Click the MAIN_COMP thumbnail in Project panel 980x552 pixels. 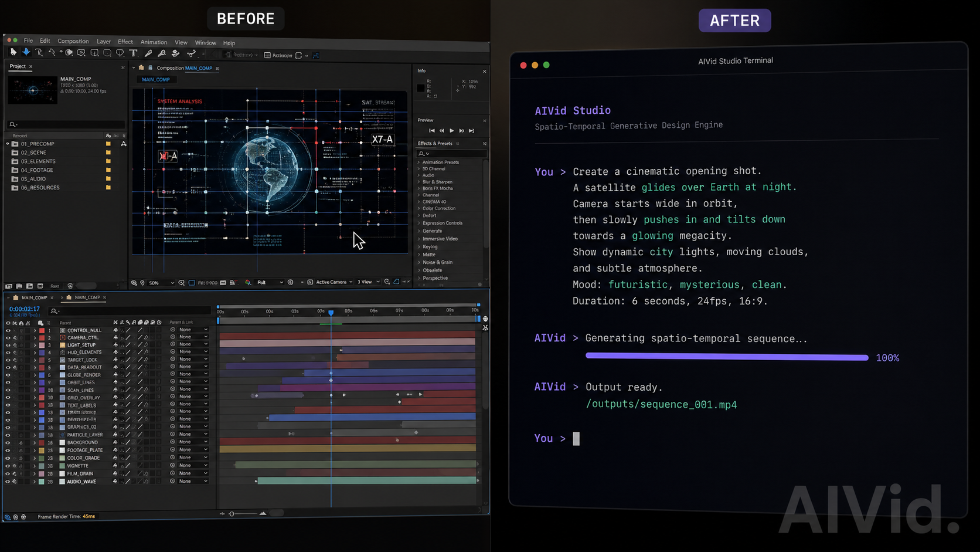(x=33, y=89)
